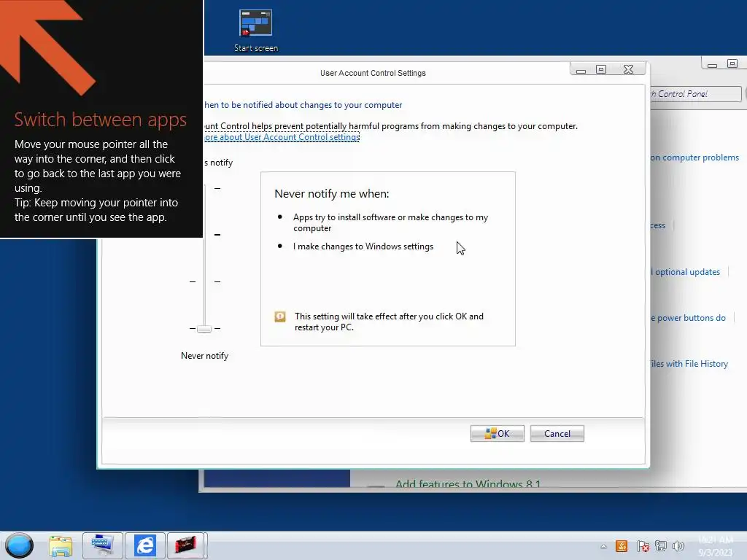Show hidden tray icons arrow

pyautogui.click(x=603, y=546)
